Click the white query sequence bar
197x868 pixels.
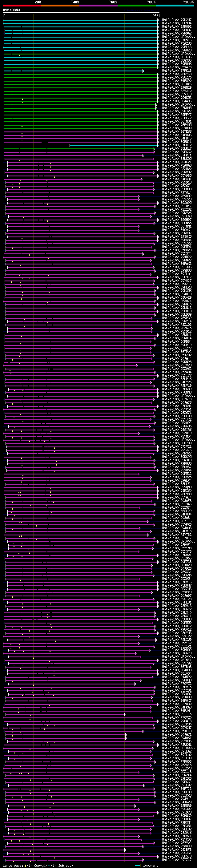coord(81,12)
